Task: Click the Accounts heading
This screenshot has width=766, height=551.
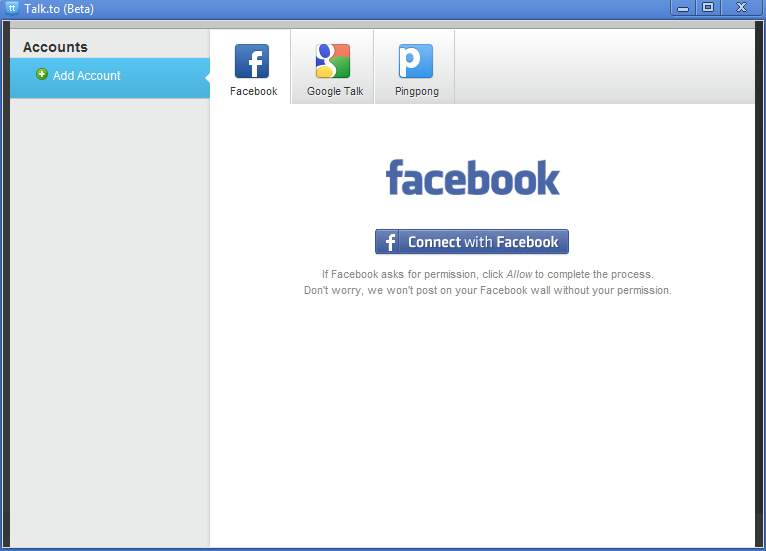Action: click(55, 47)
